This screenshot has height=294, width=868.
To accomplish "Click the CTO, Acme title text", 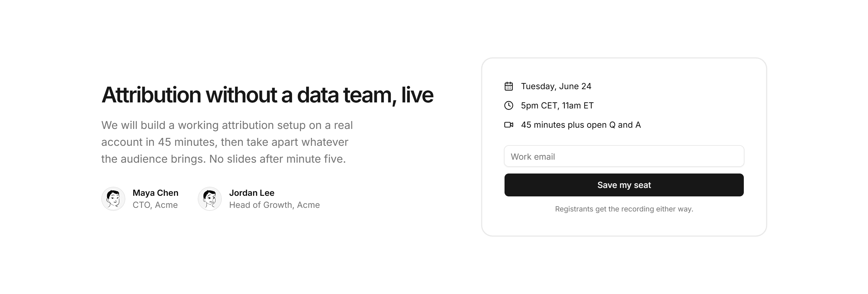I will tap(155, 205).
